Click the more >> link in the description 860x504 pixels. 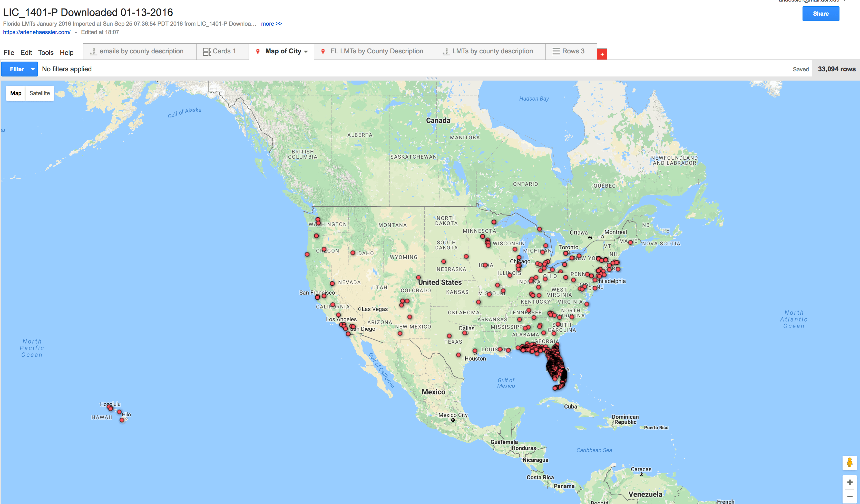point(271,24)
